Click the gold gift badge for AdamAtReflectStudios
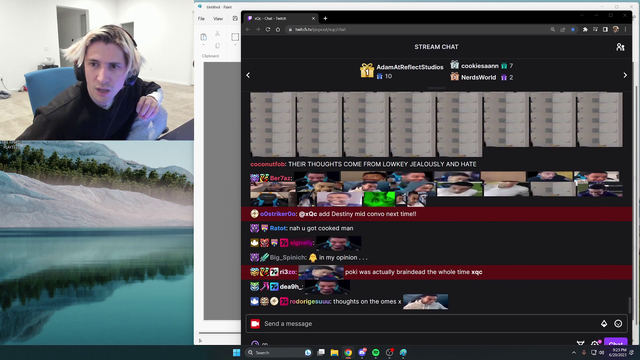This screenshot has height=360, width=640. click(367, 71)
